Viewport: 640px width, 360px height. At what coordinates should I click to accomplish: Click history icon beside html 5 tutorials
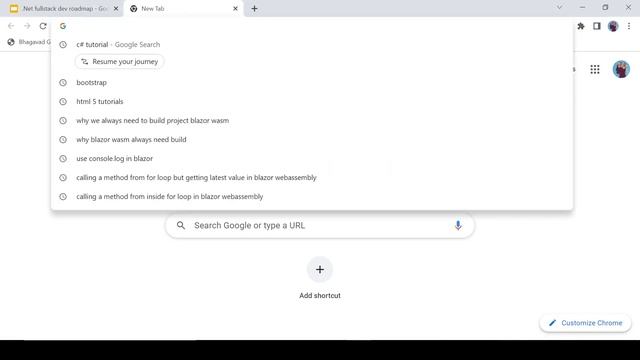[x=63, y=102]
